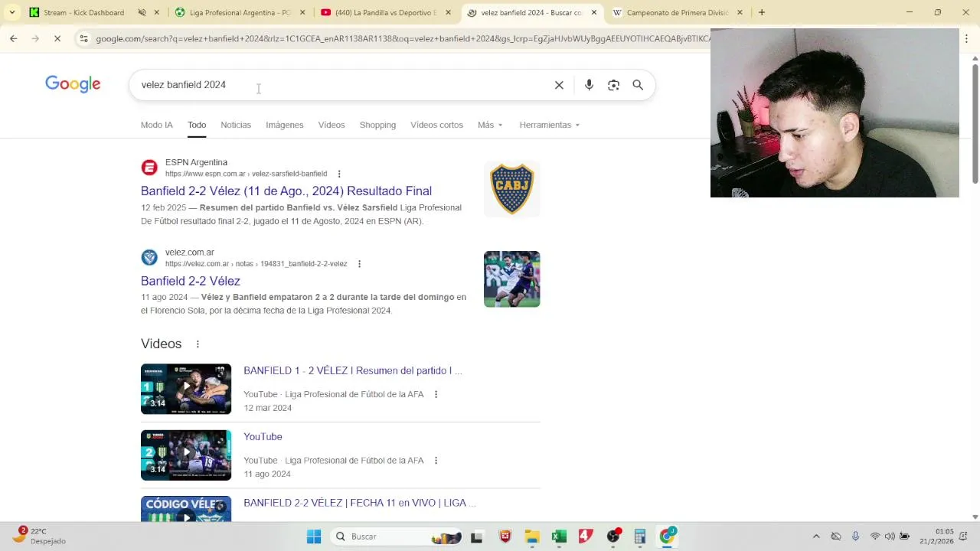Screen dimensions: 980x551
Task: Stop loading the page
Action: tap(57, 38)
